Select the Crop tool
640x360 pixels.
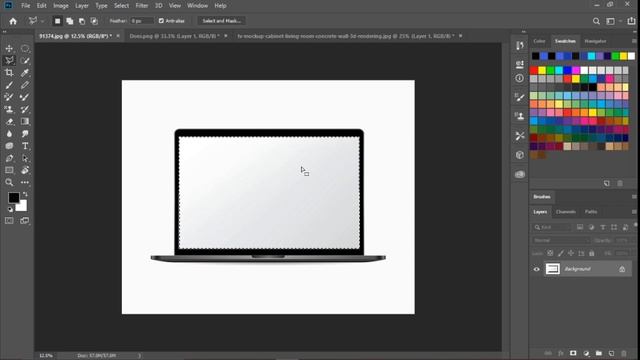click(9, 73)
